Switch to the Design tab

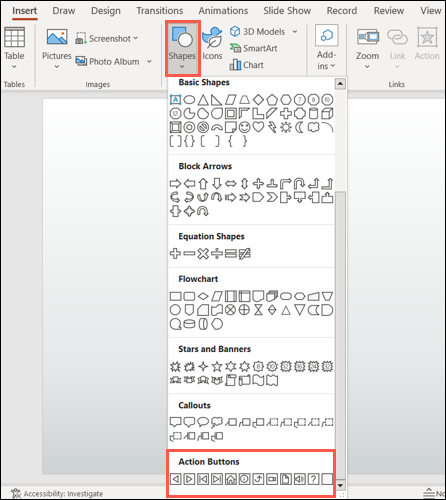pos(106,11)
